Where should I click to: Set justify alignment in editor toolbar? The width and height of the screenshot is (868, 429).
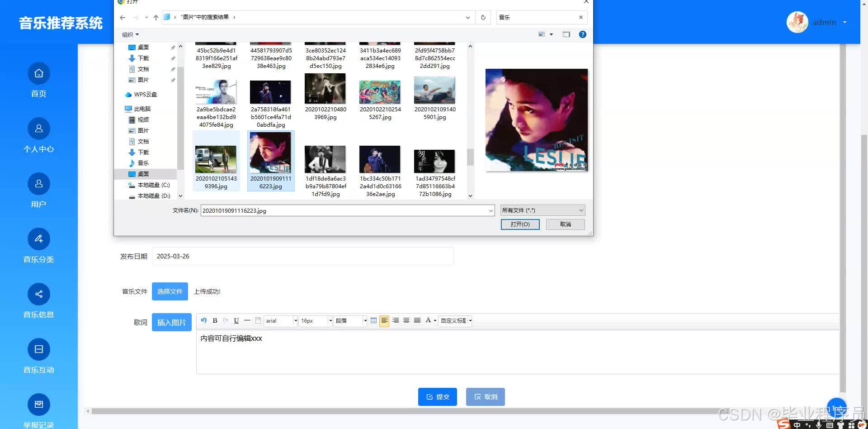[417, 320]
